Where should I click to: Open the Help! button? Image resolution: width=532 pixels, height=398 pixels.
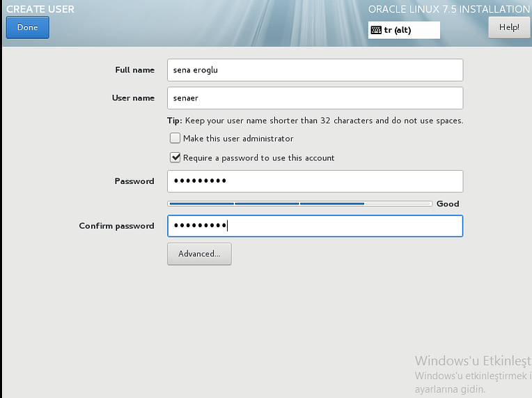[x=509, y=27]
